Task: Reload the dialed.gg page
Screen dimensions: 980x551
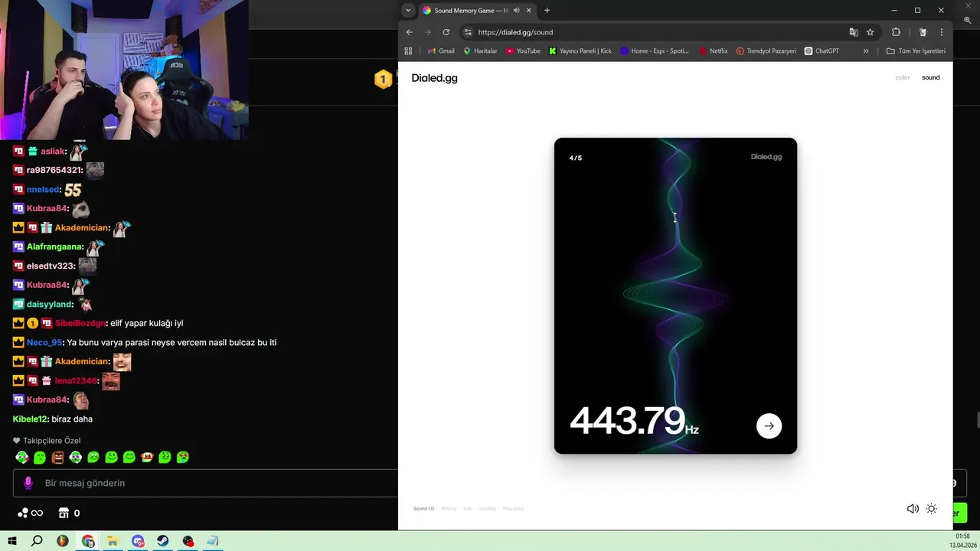Action: (446, 32)
